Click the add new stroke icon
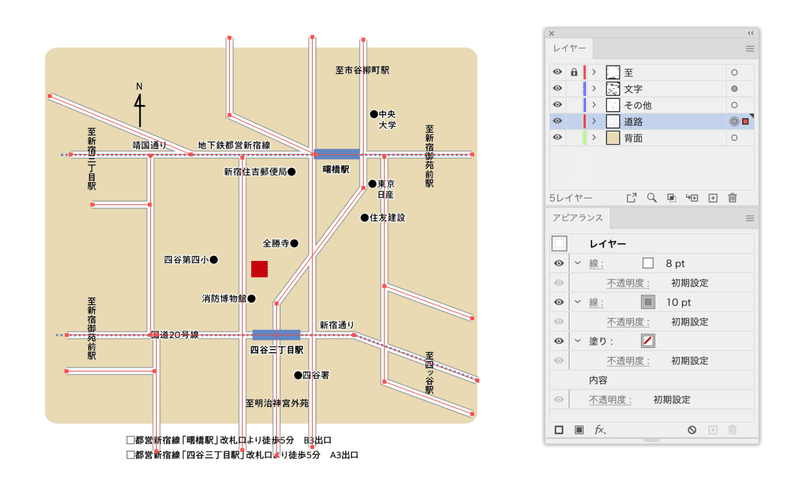Image resolution: width=800 pixels, height=491 pixels. point(559,430)
